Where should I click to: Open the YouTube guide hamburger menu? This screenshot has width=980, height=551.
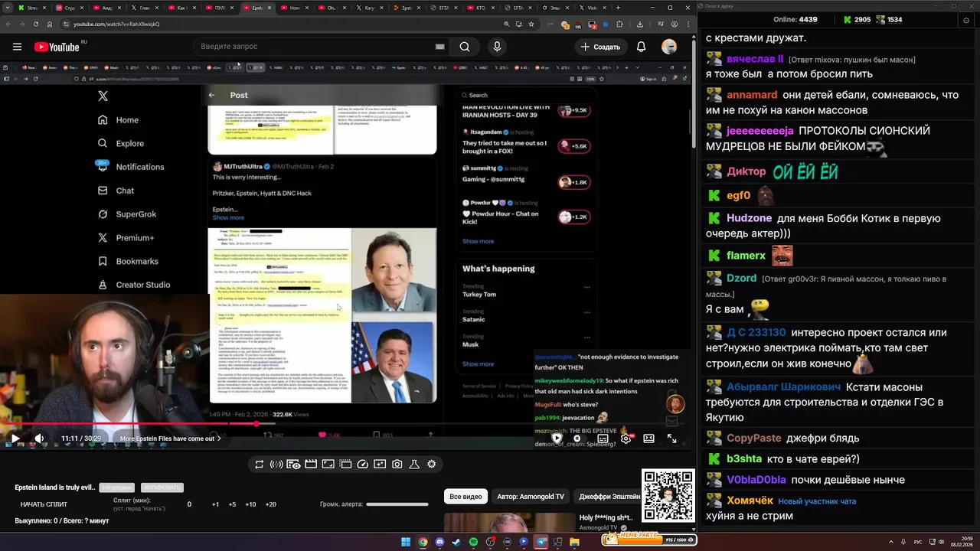(17, 47)
